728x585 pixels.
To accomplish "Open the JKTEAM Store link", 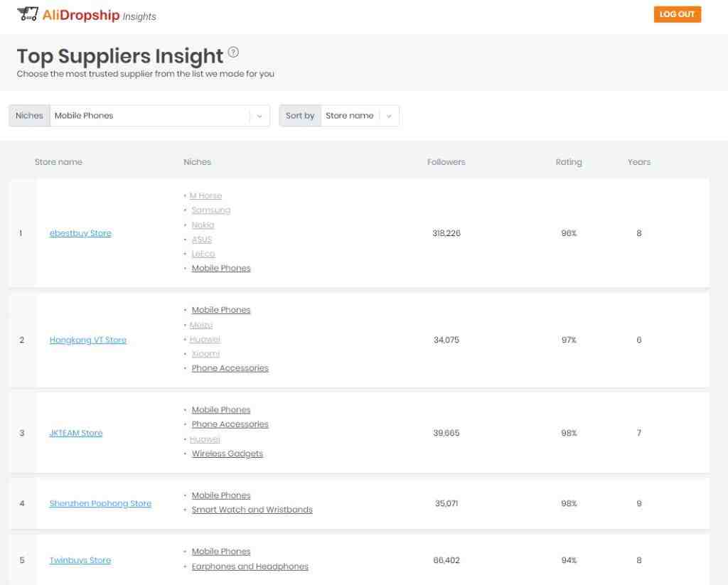I will tap(75, 433).
